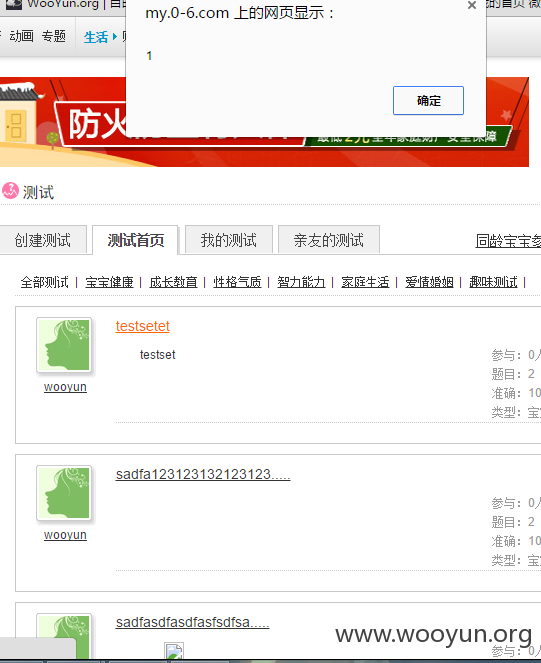Click the WooYun.org browser tab
Image resolution: width=541 pixels, height=663 pixels.
[x=63, y=5]
